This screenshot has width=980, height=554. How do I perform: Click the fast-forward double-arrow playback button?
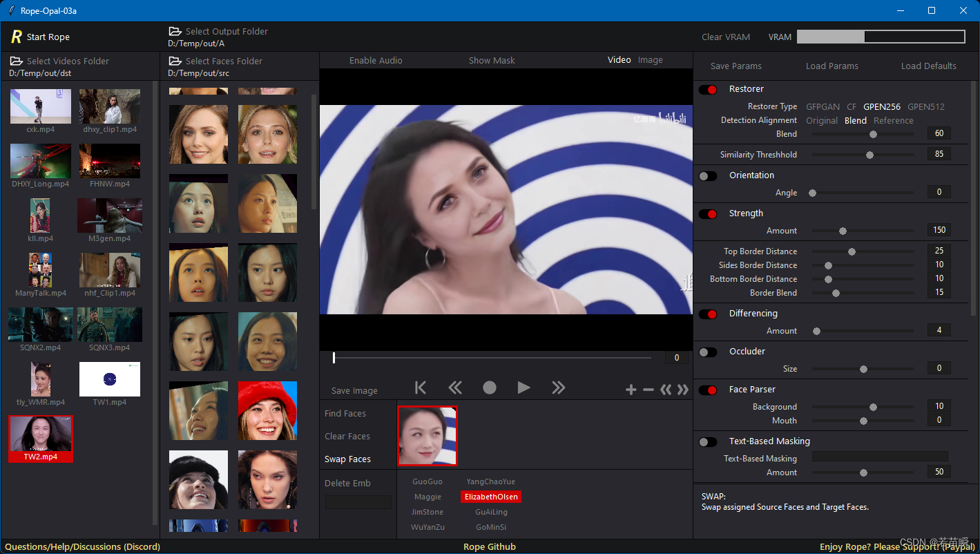(559, 388)
